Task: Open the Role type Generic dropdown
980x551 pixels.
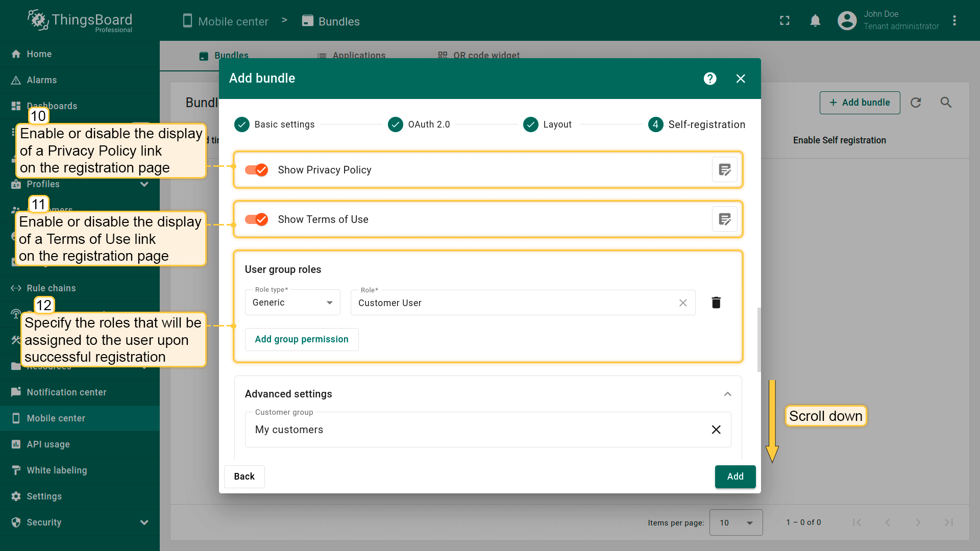Action: click(292, 303)
